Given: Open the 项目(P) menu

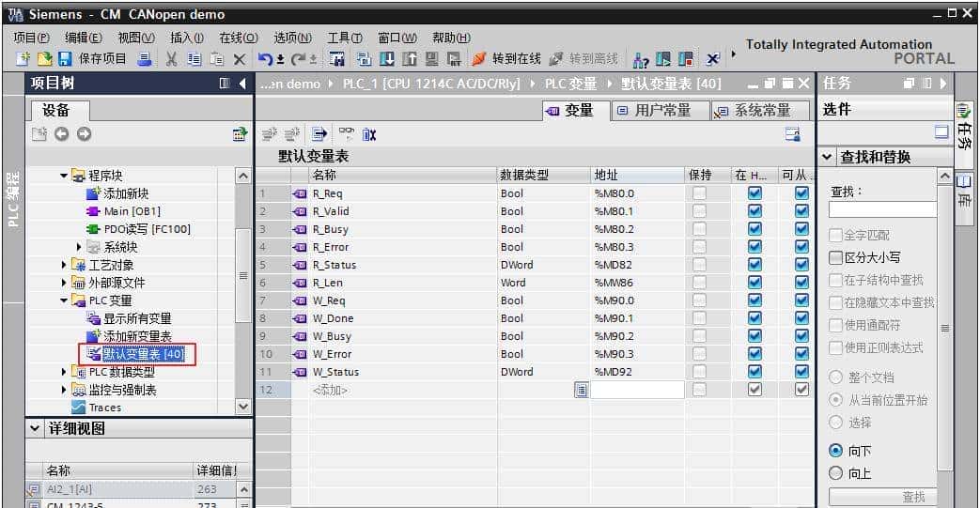Looking at the screenshot, I should 31,38.
